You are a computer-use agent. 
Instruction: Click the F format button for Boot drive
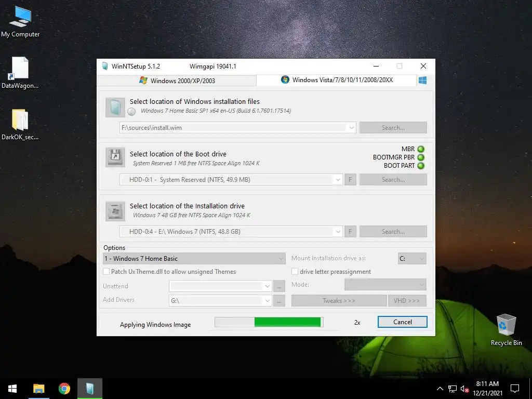click(x=351, y=179)
